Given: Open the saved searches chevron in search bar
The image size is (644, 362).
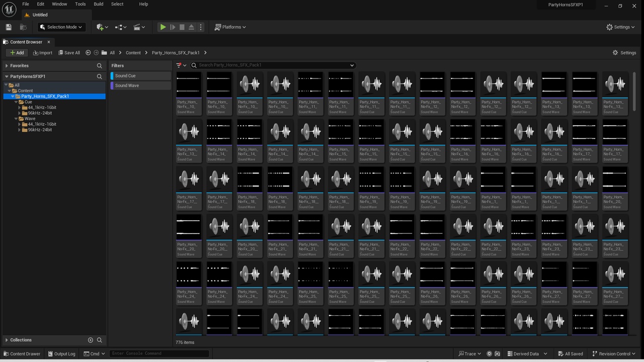Looking at the screenshot, I should click(352, 65).
